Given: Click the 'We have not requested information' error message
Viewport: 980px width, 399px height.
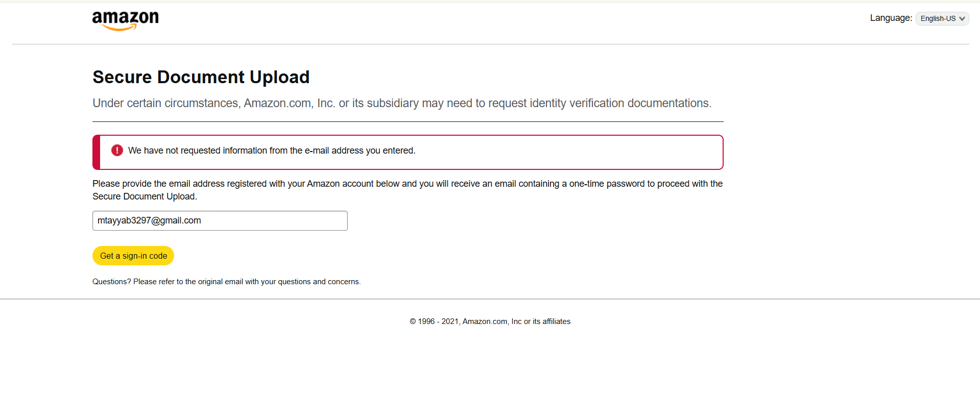Looking at the screenshot, I should pos(272,151).
